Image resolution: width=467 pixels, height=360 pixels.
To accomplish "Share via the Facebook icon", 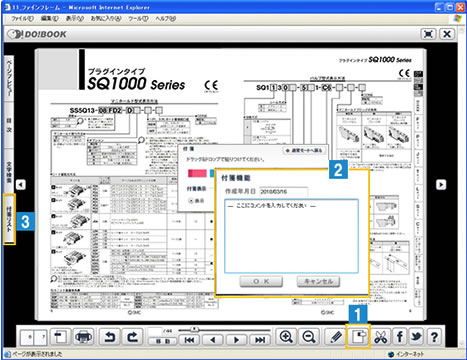I will click(400, 337).
